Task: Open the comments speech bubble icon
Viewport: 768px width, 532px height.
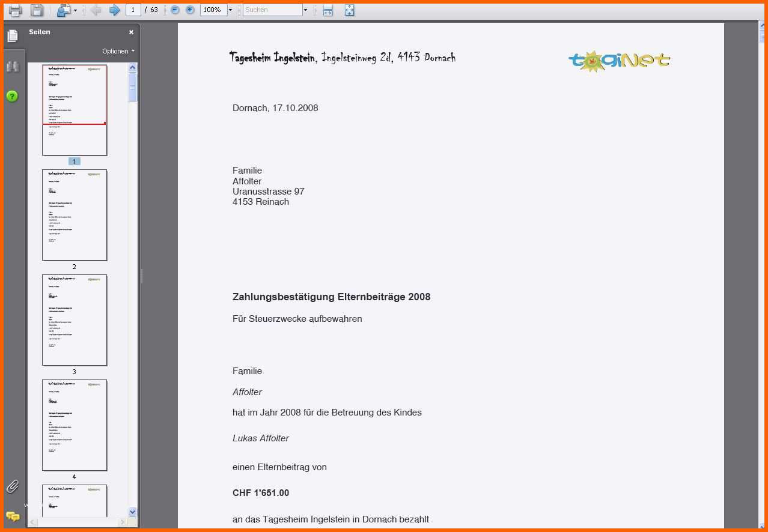Action: pyautogui.click(x=13, y=516)
